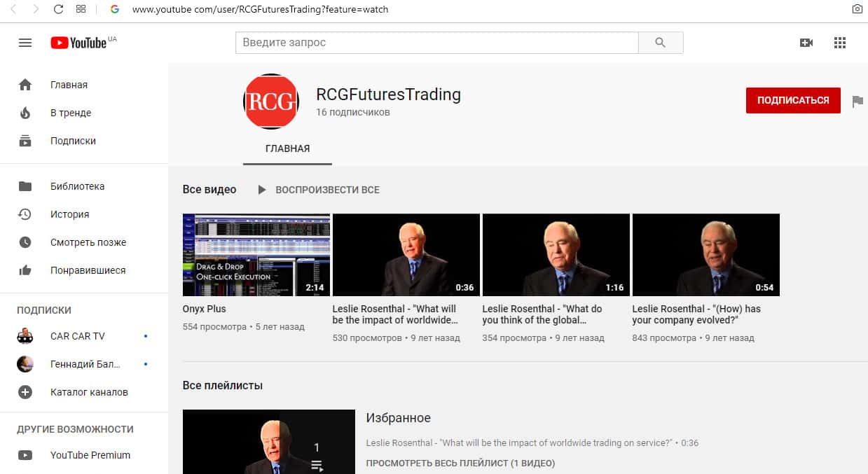
Task: Open the Leslie Rosenthal thumbnail marked 1:16
Action: (556, 255)
